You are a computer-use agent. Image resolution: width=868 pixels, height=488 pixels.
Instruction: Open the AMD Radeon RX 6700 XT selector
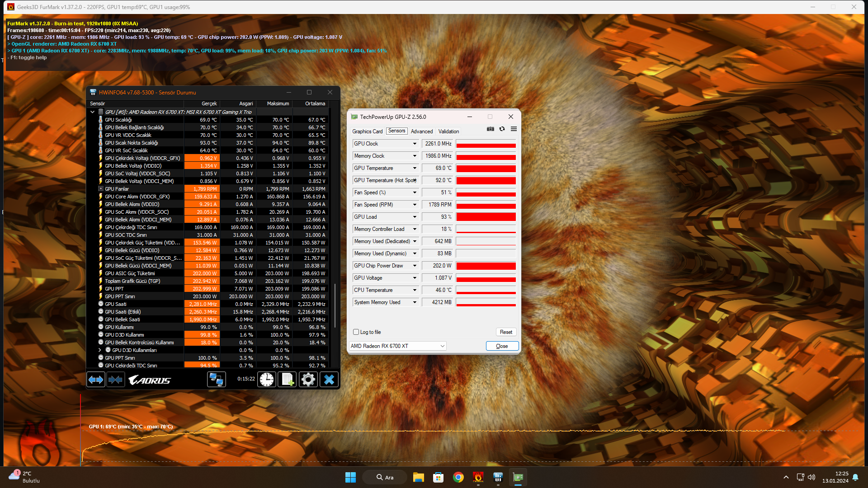[x=397, y=346]
